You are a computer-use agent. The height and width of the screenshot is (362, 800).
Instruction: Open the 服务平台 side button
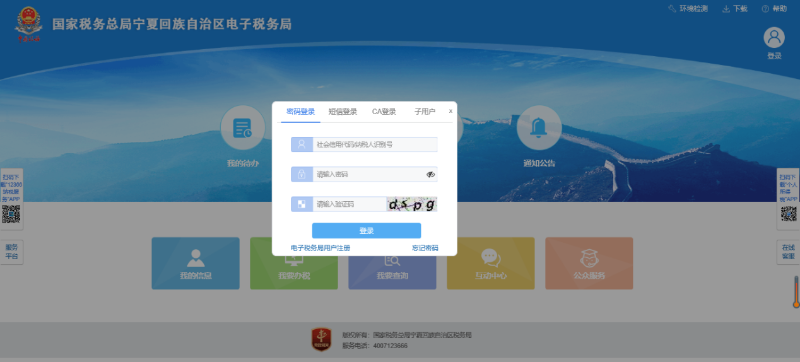coord(11,252)
